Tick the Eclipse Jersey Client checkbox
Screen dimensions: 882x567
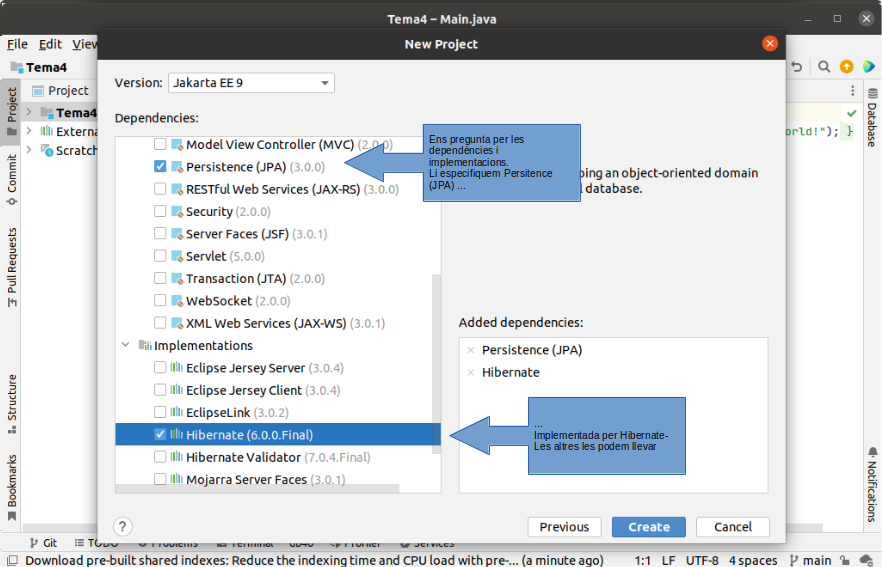pyautogui.click(x=160, y=390)
